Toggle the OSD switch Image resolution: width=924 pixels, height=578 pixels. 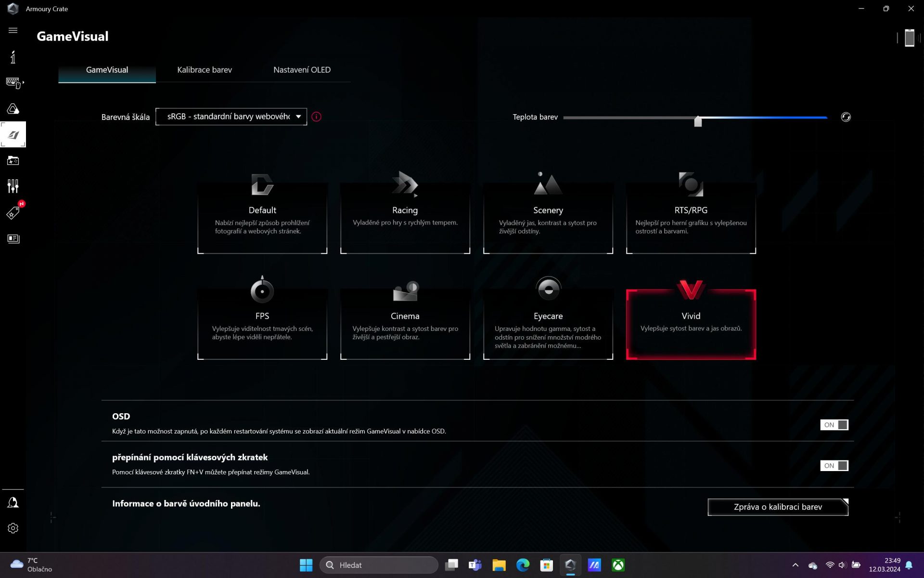834,425
